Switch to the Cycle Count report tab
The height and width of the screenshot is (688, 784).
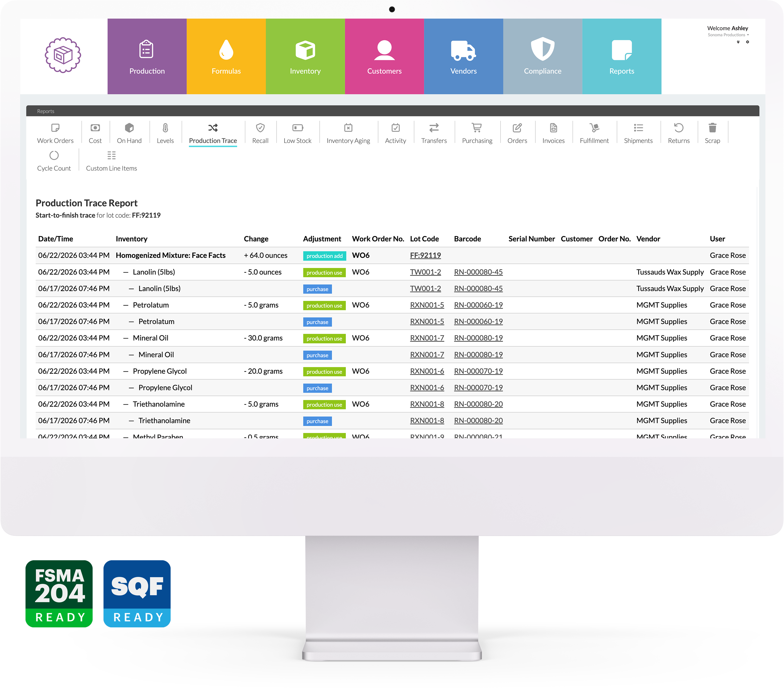pyautogui.click(x=54, y=161)
